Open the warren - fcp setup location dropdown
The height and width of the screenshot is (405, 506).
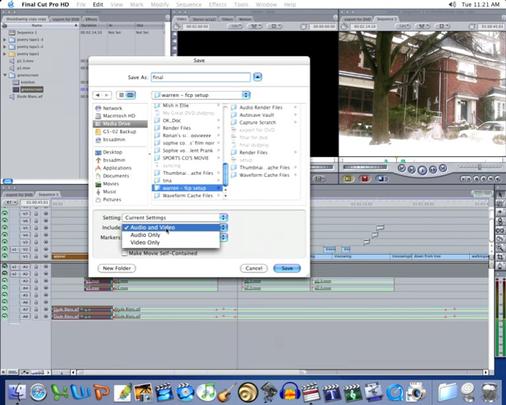point(201,95)
